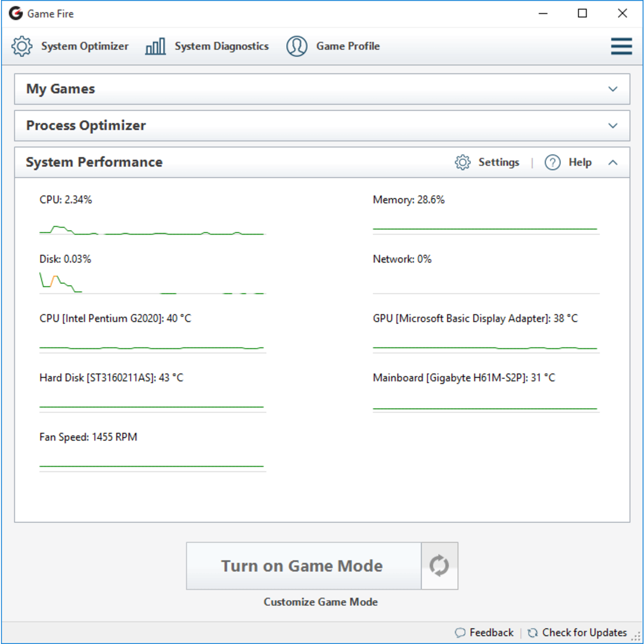
Task: Maximize the Game Fire window
Action: click(x=582, y=14)
